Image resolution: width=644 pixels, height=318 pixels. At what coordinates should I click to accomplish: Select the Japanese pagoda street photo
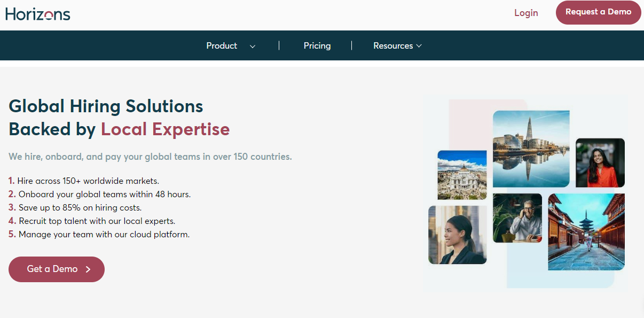point(586,232)
